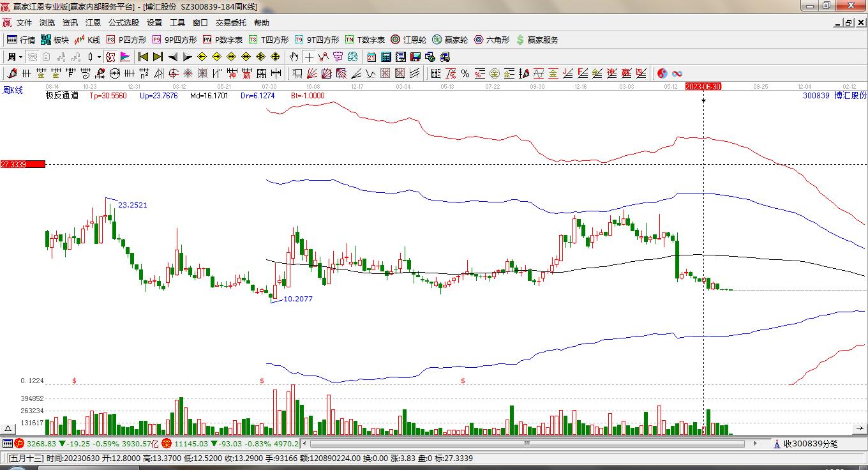The width and height of the screenshot is (868, 470).
Task: Jump to first bar with skip-start arrow
Action: pyautogui.click(x=143, y=57)
